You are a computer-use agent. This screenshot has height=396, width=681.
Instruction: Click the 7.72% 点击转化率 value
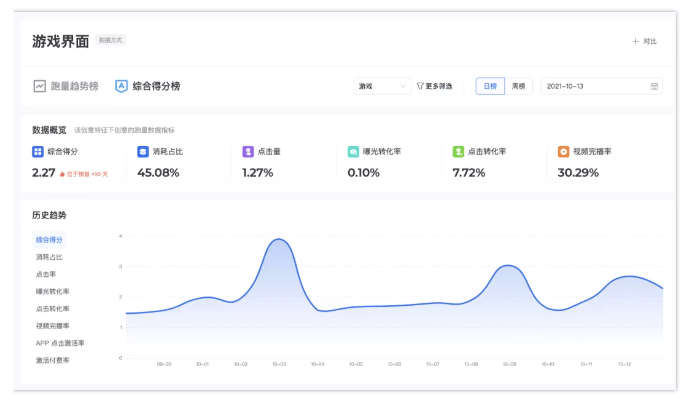(469, 173)
